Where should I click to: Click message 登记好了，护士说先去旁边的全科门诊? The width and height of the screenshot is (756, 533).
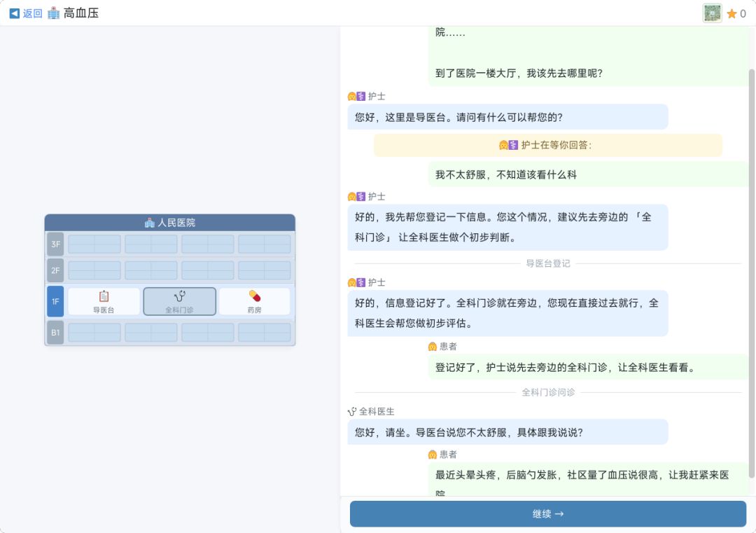588,367
